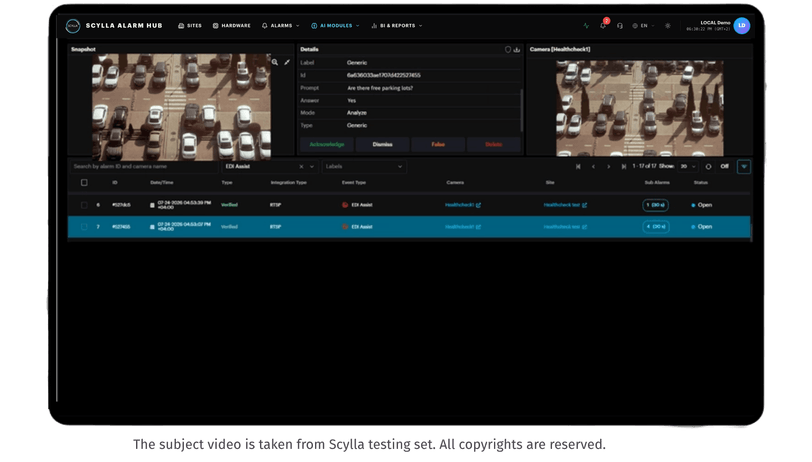Open external link icon beside Healthcheck test row 6

585,205
